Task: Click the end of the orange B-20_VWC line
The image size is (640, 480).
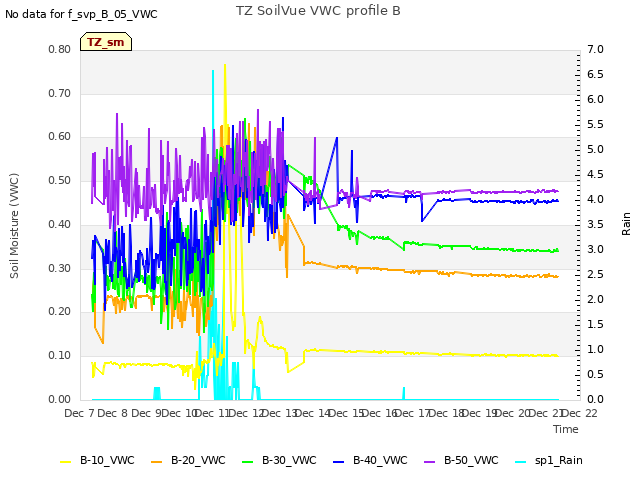Action: 558,277
